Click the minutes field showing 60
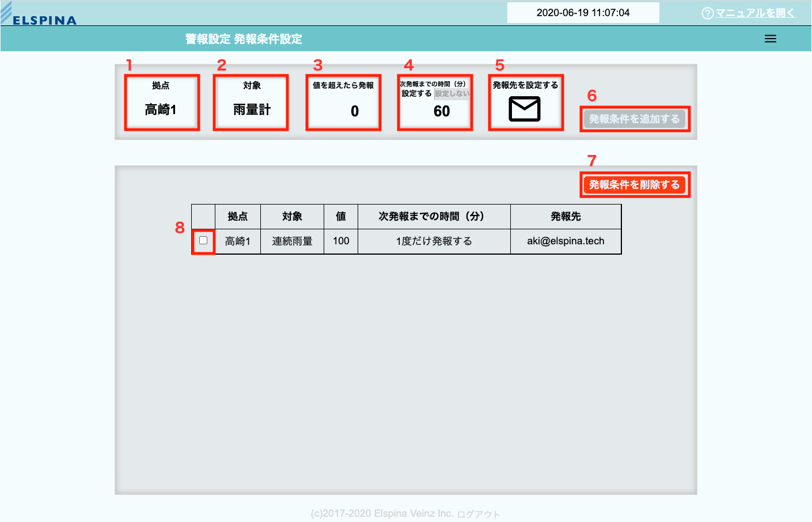The image size is (812, 522). 442,111
